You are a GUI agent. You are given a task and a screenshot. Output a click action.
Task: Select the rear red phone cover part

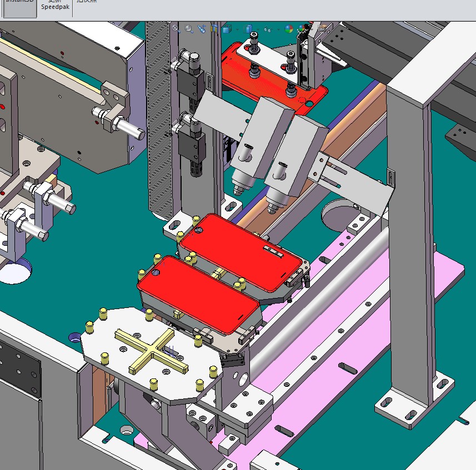[x=242, y=252]
